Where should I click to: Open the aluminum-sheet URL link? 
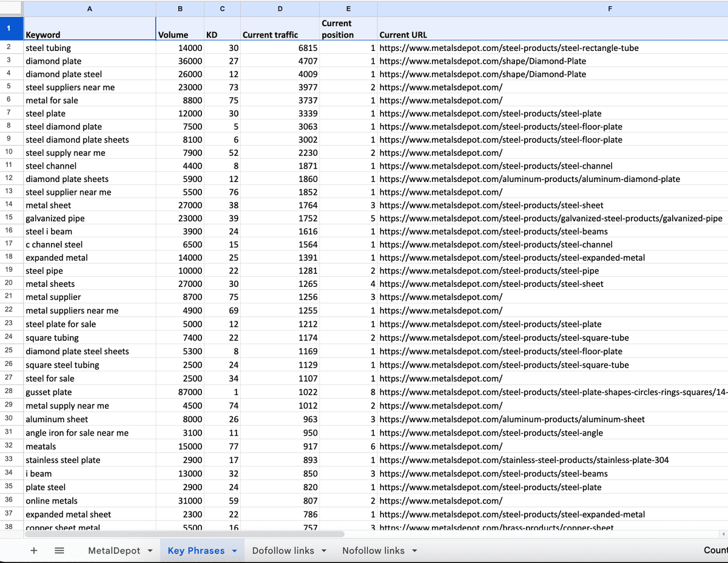tap(512, 419)
